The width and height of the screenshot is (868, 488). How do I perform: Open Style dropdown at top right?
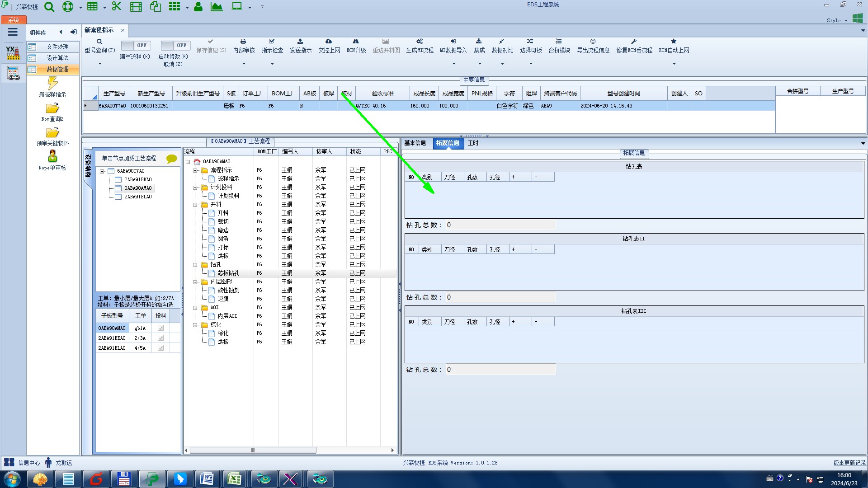coord(837,20)
